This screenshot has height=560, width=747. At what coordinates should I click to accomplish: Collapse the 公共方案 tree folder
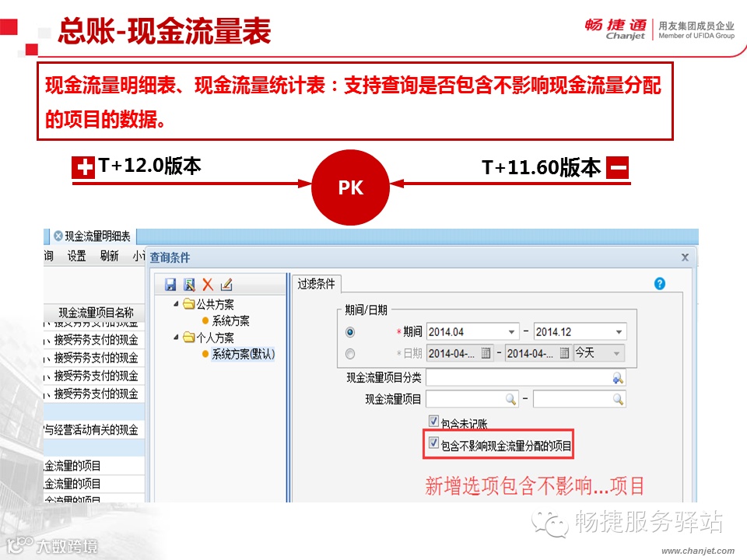click(177, 304)
